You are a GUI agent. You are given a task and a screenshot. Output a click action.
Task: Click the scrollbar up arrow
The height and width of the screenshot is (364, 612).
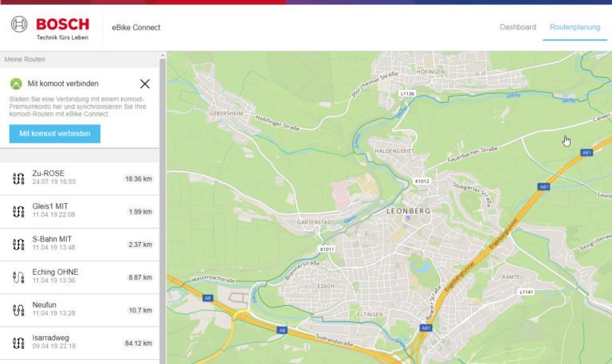point(163,56)
